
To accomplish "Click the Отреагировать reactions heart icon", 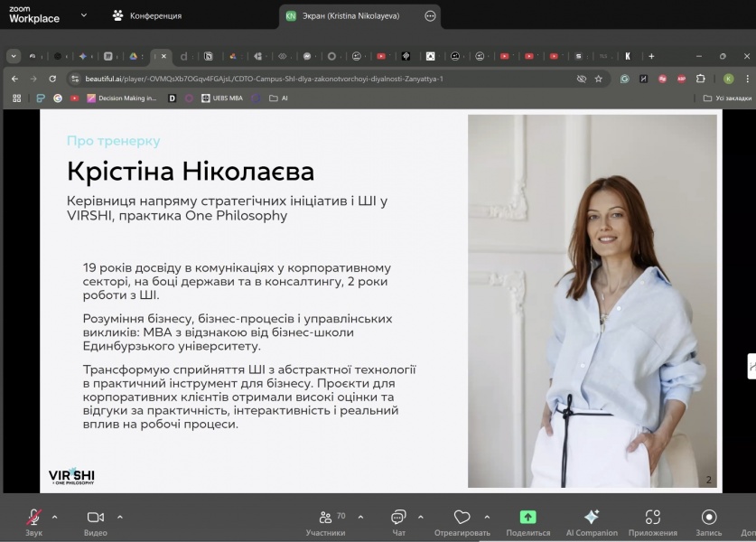I will point(462,519).
